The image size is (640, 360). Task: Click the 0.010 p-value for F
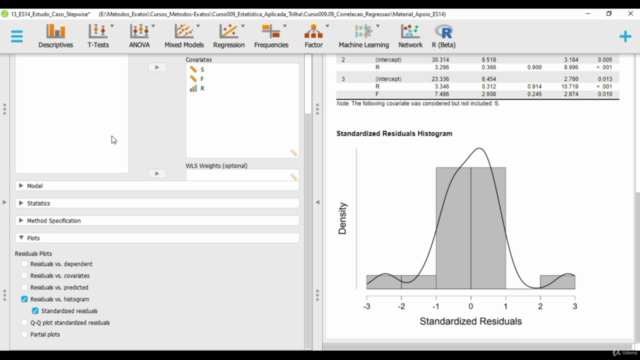(605, 94)
